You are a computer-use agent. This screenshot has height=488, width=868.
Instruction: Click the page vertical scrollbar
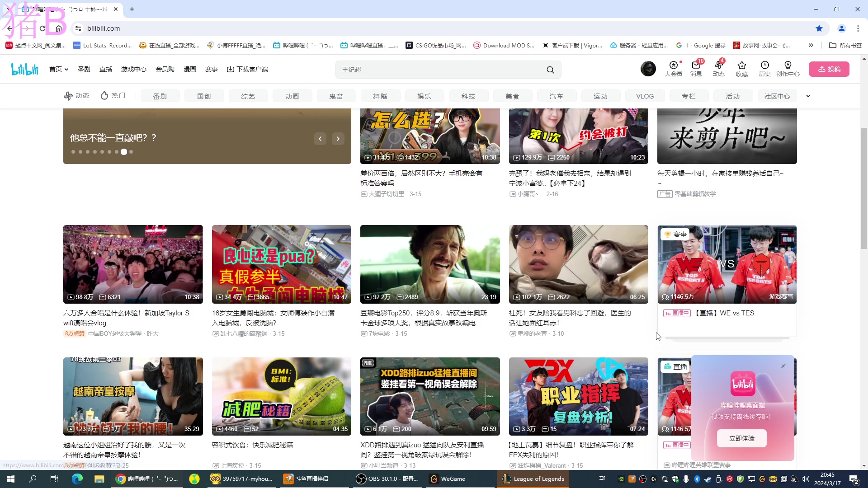pyautogui.click(x=864, y=188)
